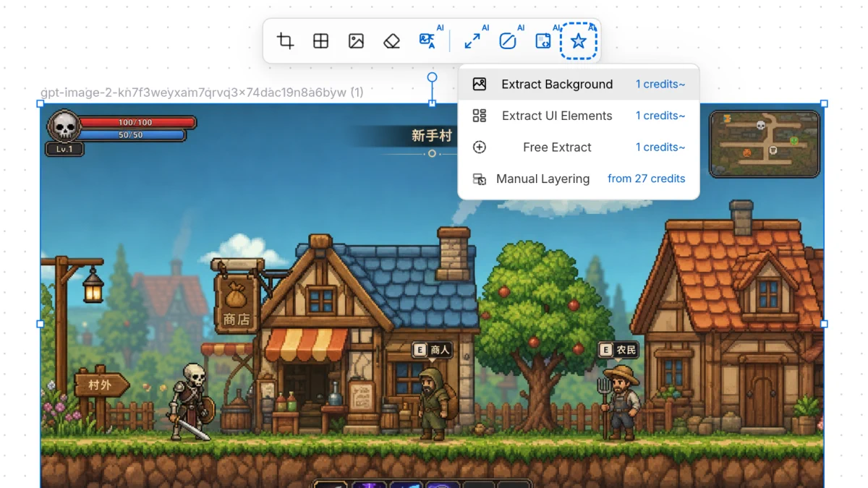This screenshot has width=868, height=488.
Task: Choose Extract Background from the menu
Action: pyautogui.click(x=579, y=85)
